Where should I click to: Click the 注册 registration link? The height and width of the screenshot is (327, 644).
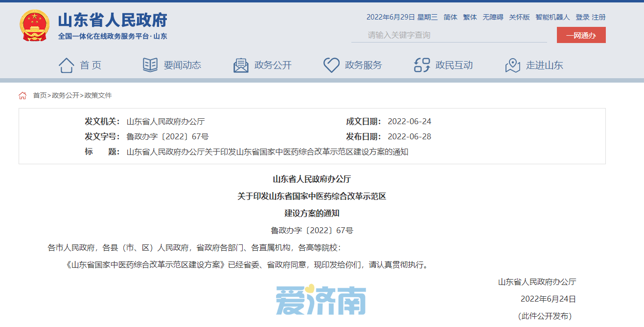pos(599,17)
